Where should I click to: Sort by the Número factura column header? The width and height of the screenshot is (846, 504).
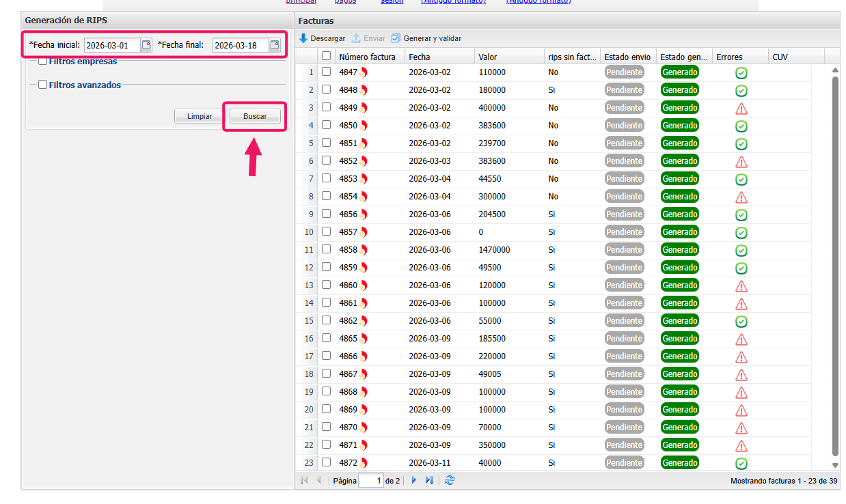(367, 57)
